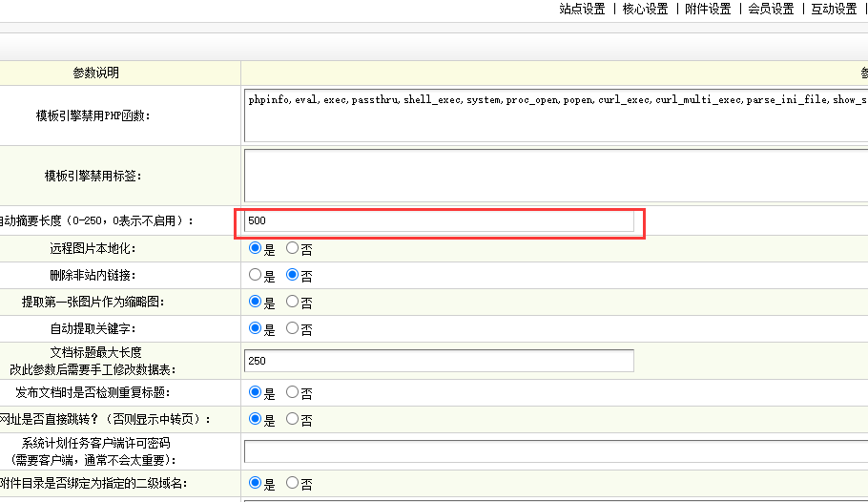Click the 文档标题最大长度 field containing 250
The image size is (868, 502).
click(439, 361)
